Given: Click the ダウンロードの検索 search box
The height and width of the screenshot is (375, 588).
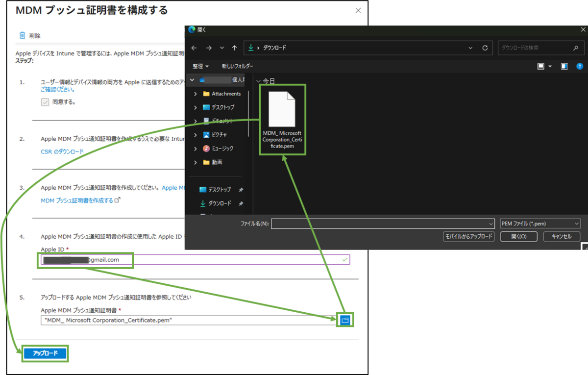Looking at the screenshot, I should [540, 48].
